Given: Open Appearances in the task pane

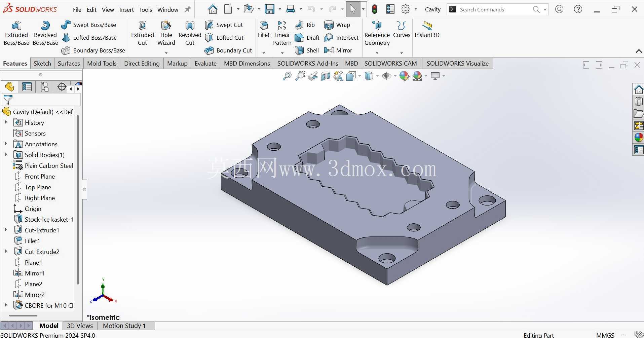Looking at the screenshot, I should point(638,137).
